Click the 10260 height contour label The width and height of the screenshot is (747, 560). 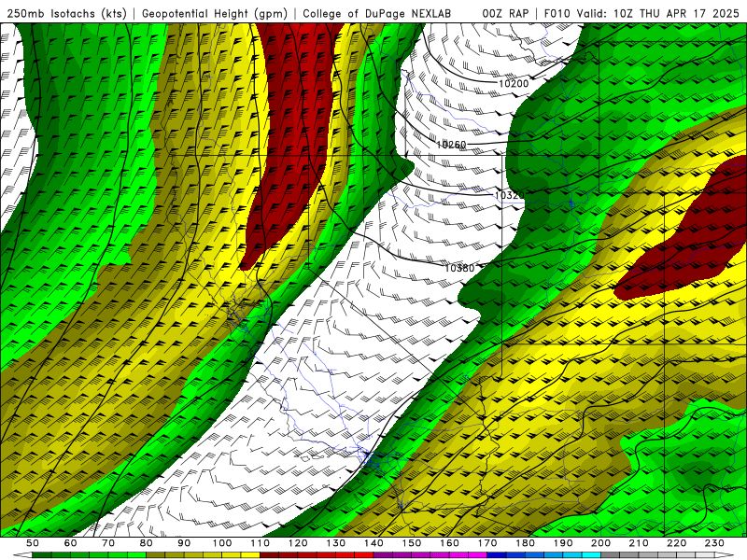[451, 145]
